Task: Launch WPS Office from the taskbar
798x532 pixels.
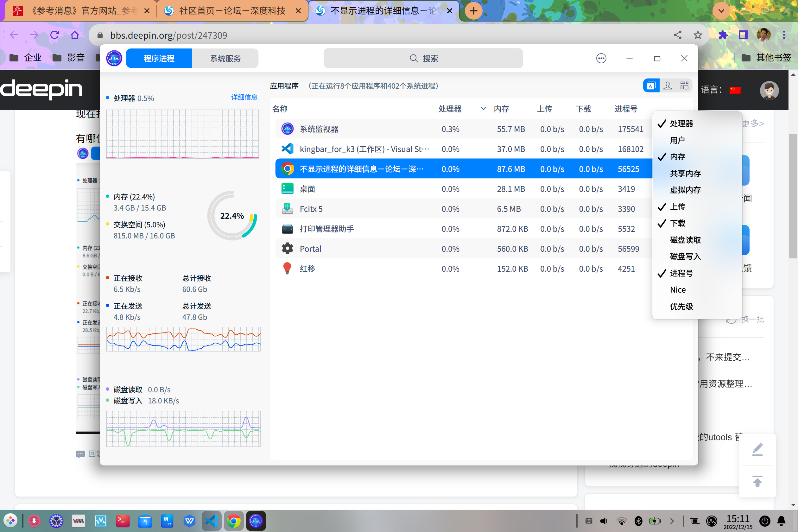Action: coord(189,521)
